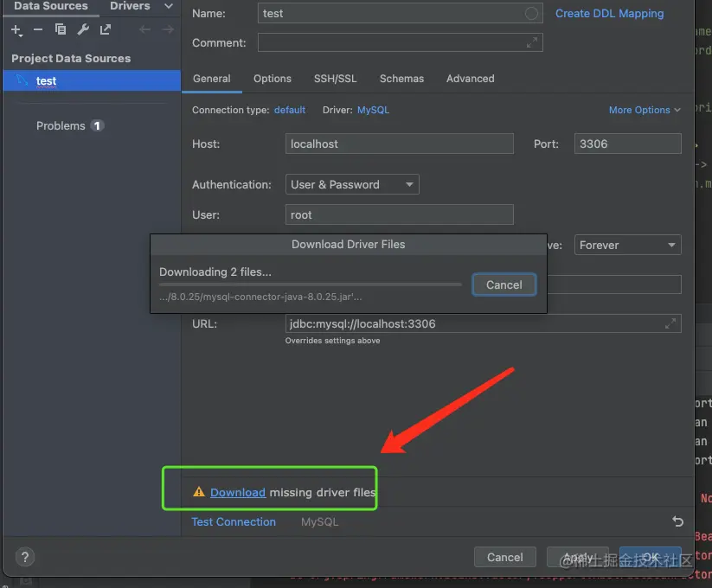Screen dimensions: 712x588
Task: Open the General tab
Action: click(212, 79)
